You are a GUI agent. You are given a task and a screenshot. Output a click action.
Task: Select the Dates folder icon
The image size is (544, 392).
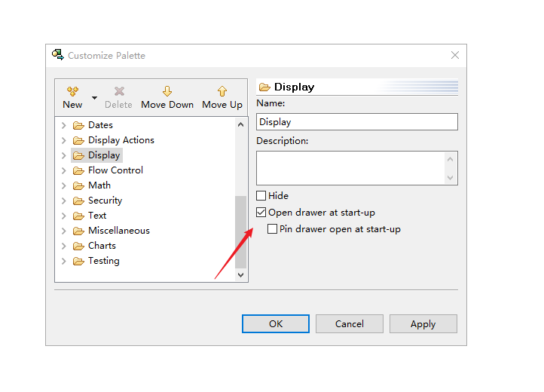[78, 125]
